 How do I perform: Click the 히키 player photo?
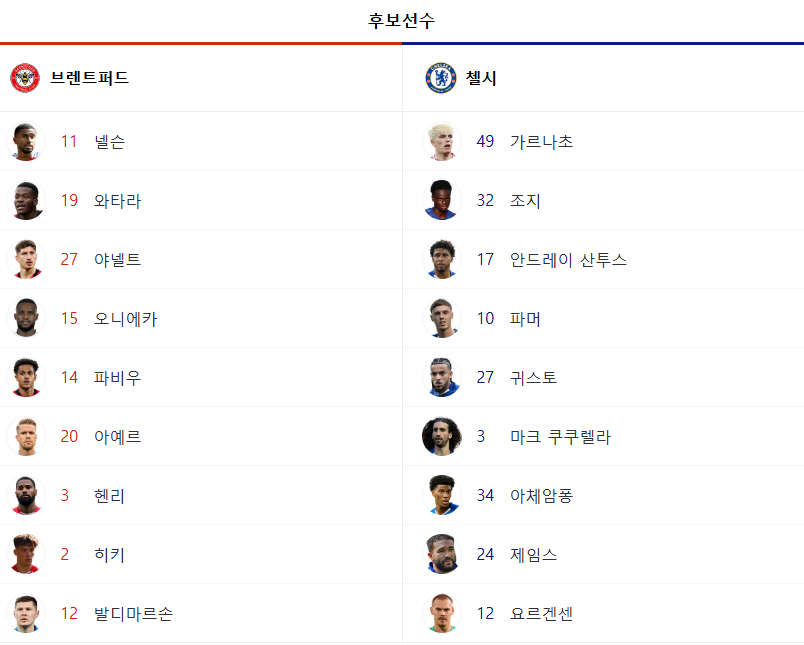coord(26,554)
